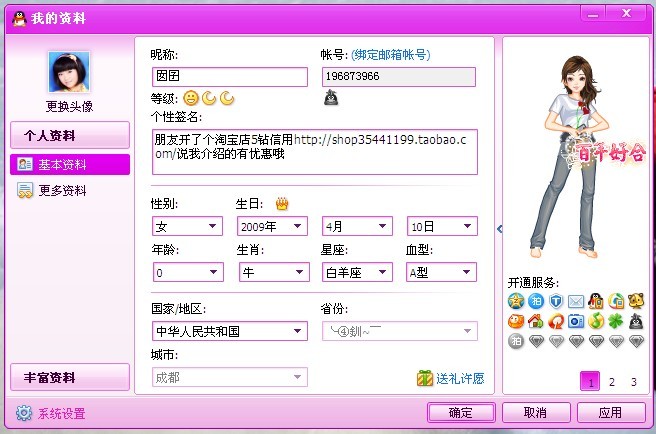This screenshot has width=656, height=434.
Task: Click the QQ show avatar figure
Action: 577,157
